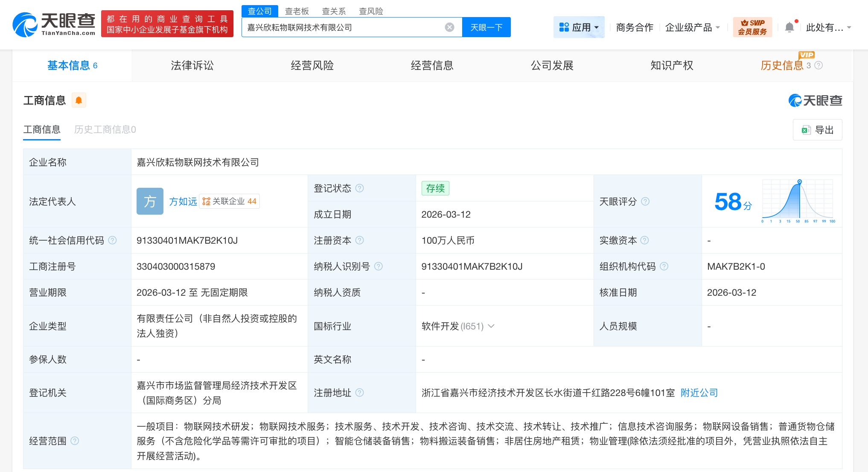This screenshot has width=868, height=472.
Task: Click the notification bell in header
Action: pos(789,27)
